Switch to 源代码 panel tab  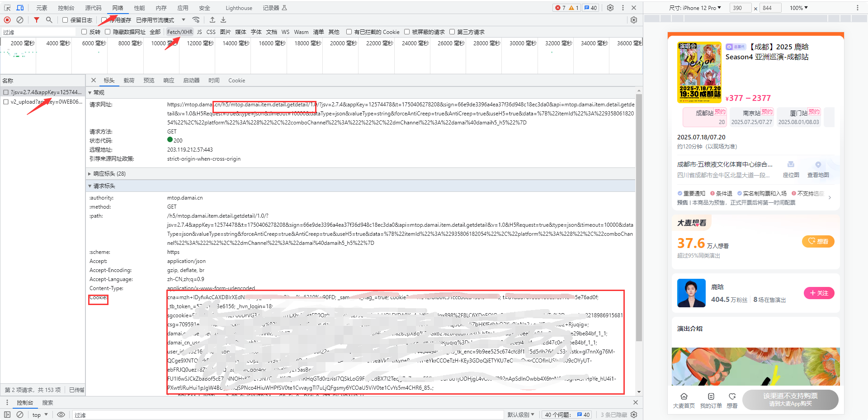click(93, 8)
